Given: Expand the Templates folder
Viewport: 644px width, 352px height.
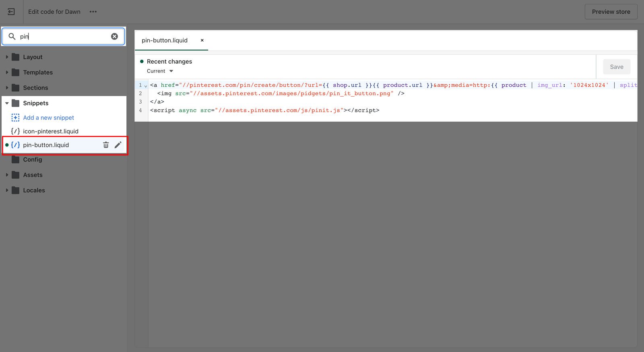Looking at the screenshot, I should click(7, 72).
